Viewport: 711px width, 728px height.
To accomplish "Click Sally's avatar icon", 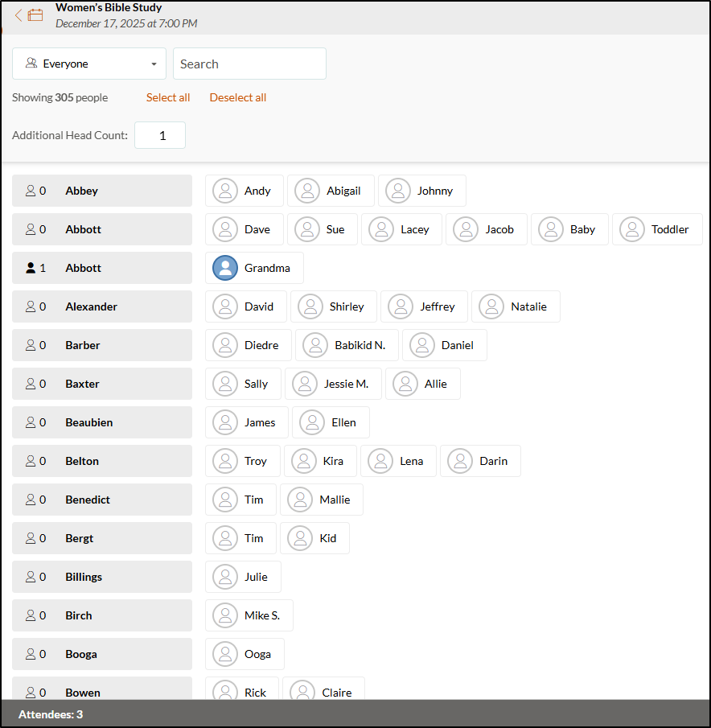I will (225, 384).
